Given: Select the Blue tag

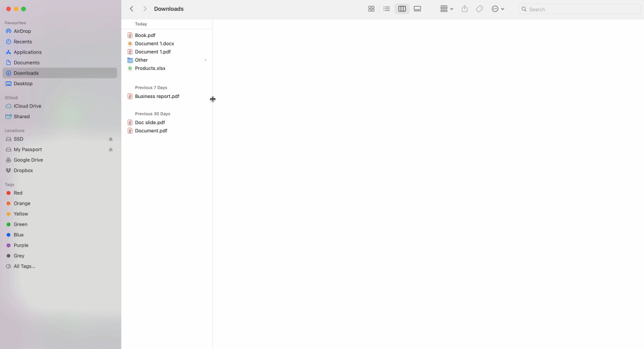Looking at the screenshot, I should pyautogui.click(x=60, y=235).
